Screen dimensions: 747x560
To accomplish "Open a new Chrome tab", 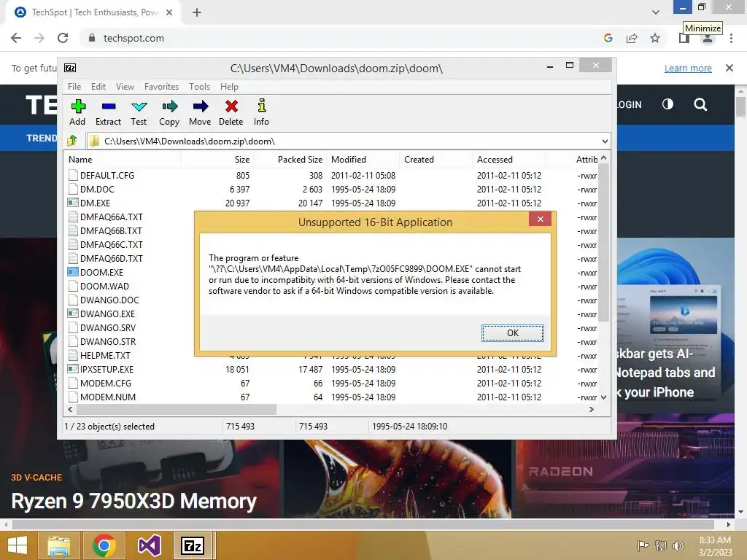I will (197, 12).
